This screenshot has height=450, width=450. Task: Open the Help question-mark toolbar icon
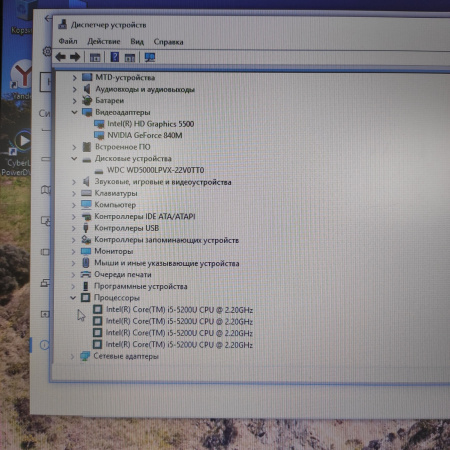click(115, 57)
